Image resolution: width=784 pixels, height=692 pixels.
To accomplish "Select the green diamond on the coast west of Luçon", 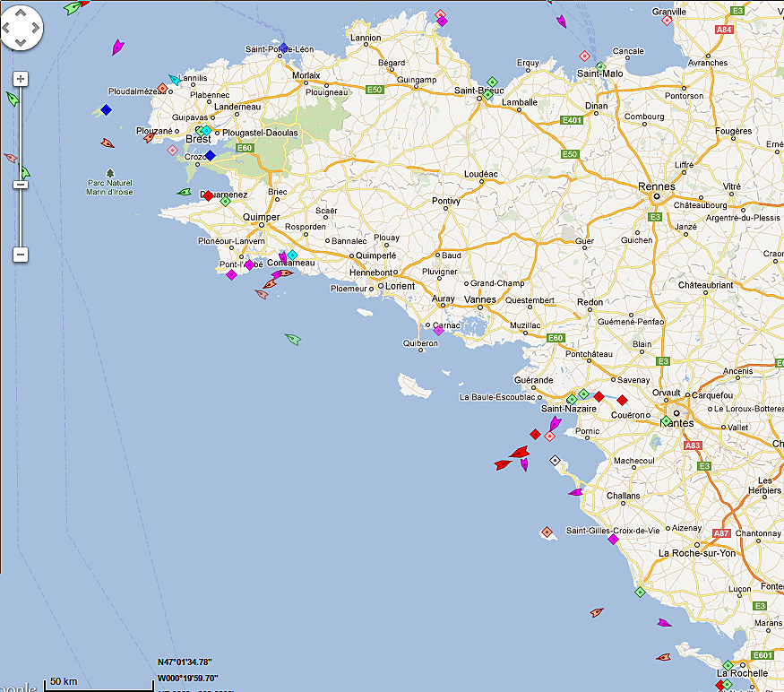I will [640, 592].
